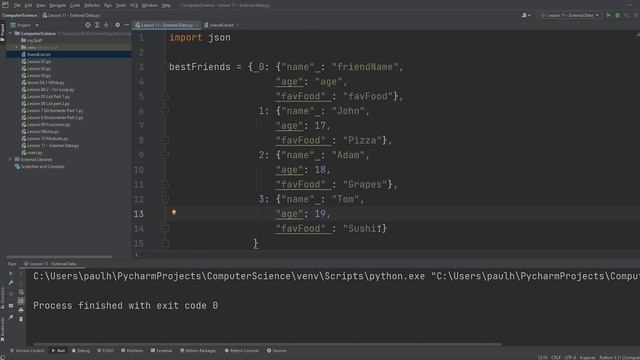Select Lesson 01.py in project tree
The image size is (640, 360).
coord(36,62)
